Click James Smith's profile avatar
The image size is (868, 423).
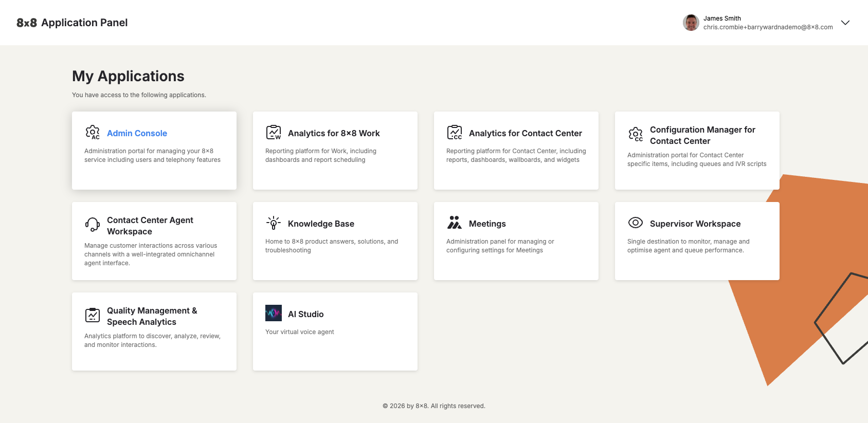pyautogui.click(x=691, y=23)
